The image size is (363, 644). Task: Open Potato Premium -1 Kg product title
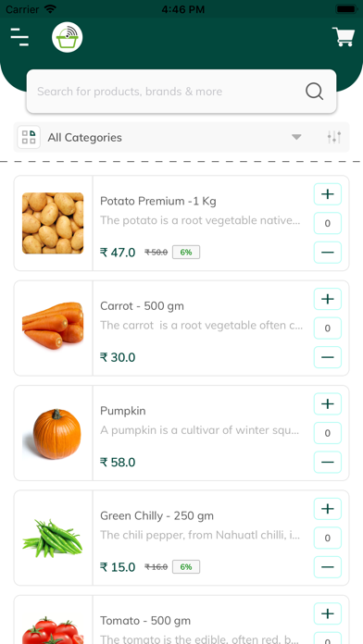pyautogui.click(x=158, y=202)
